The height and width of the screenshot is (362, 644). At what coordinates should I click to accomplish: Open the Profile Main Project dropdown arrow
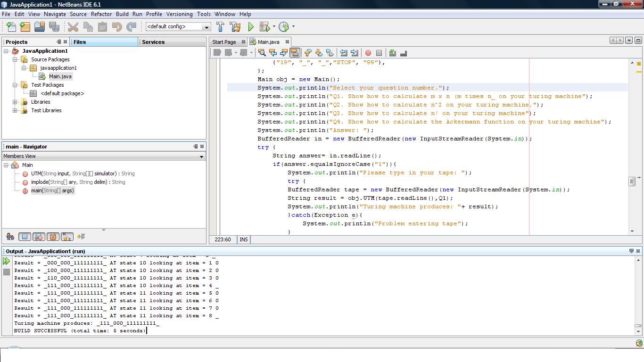(x=293, y=27)
